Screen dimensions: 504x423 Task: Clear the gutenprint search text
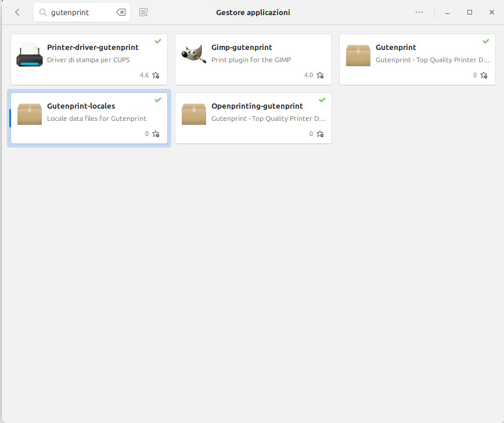tap(121, 13)
